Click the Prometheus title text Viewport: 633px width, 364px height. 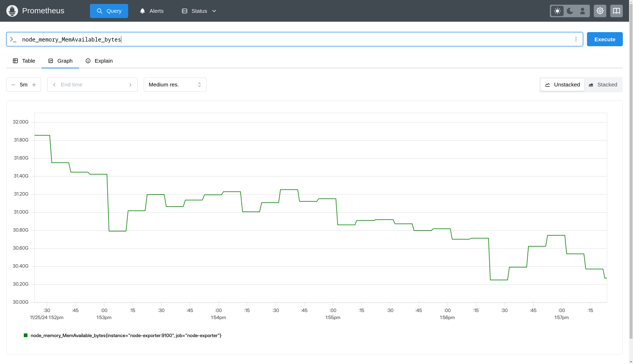click(x=43, y=11)
